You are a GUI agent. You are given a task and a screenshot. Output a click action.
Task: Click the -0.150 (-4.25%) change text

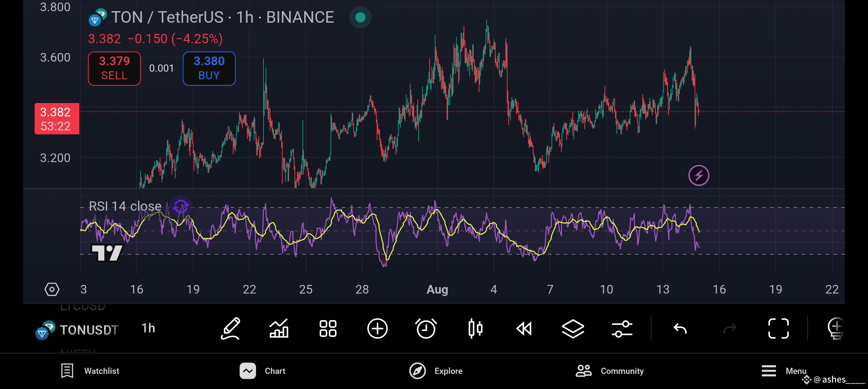[x=175, y=39]
